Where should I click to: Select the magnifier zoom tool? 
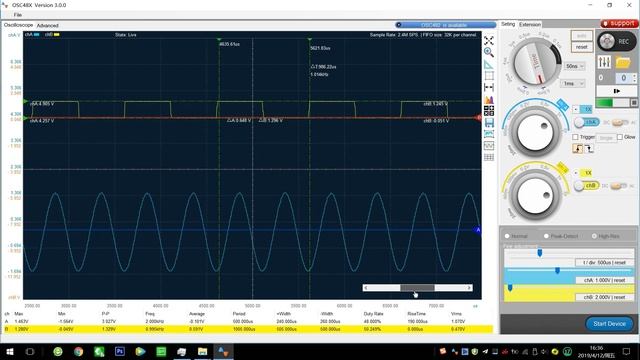click(x=489, y=52)
